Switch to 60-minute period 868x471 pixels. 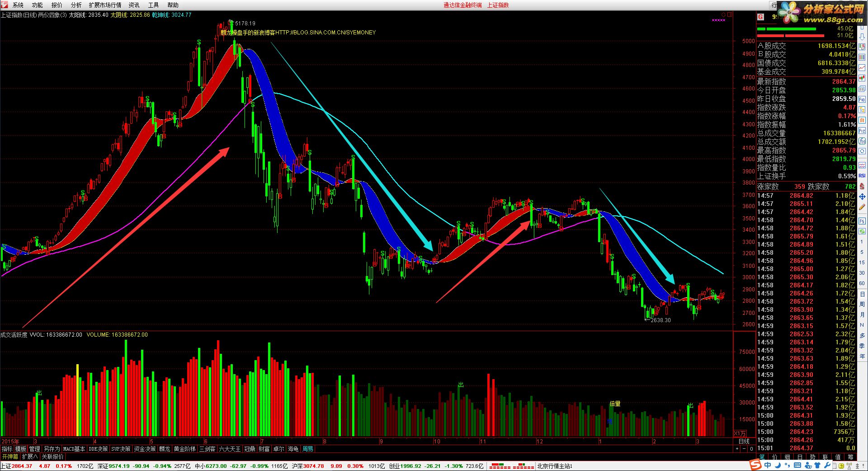[x=862, y=283]
